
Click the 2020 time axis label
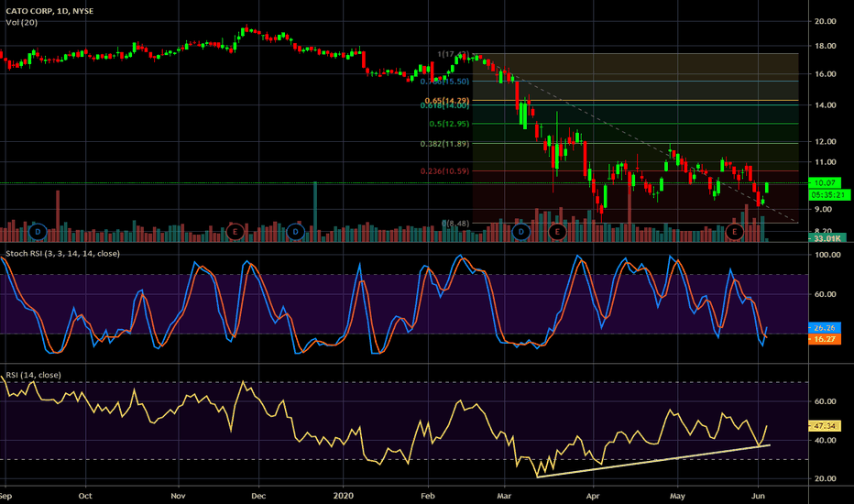click(343, 496)
